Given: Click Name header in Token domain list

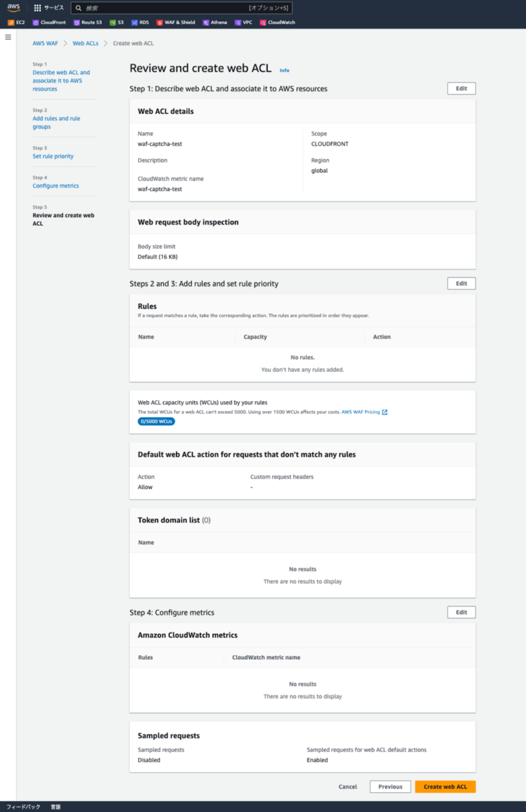Looking at the screenshot, I should pos(146,543).
